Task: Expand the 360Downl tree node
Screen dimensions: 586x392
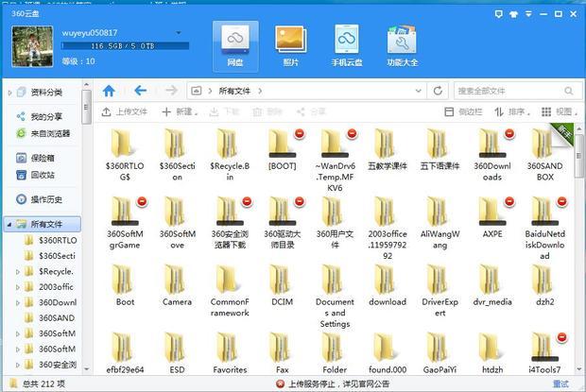Action: (x=18, y=303)
